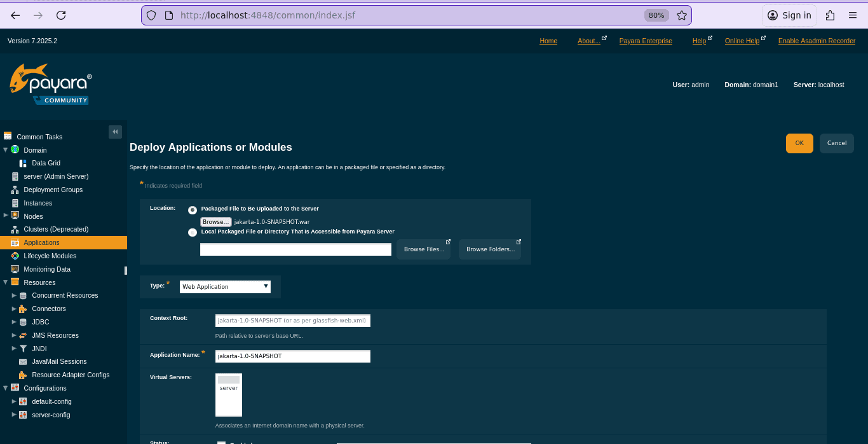The image size is (868, 444).
Task: Click the Lifecycle Modules icon
Action: (x=15, y=256)
